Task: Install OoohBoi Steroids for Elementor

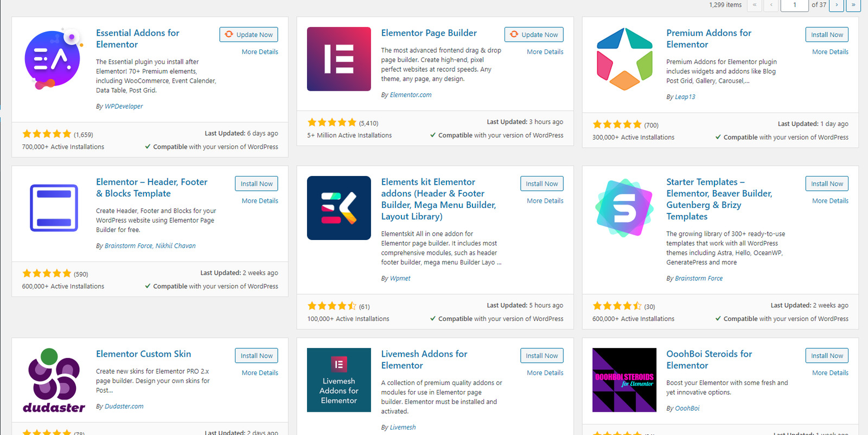Action: click(827, 356)
